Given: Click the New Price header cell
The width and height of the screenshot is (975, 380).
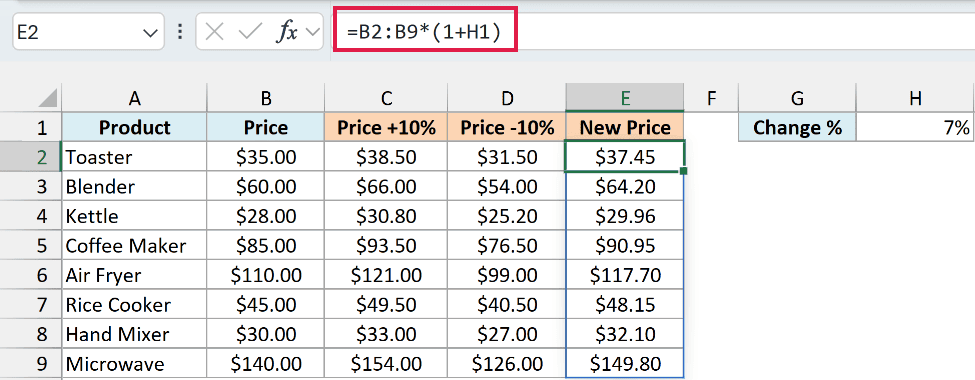Looking at the screenshot, I should click(x=625, y=127).
